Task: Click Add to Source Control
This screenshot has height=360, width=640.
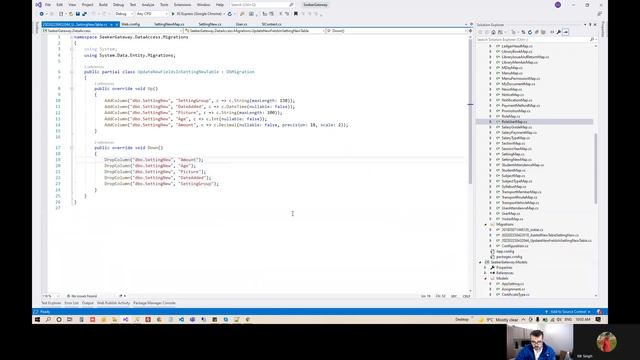Action: pyautogui.click(x=568, y=312)
